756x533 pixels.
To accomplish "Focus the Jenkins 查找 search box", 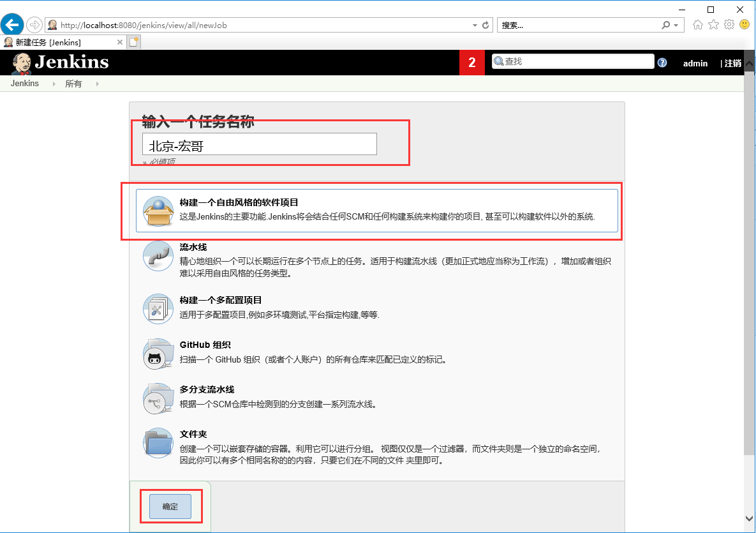I will tap(573, 61).
